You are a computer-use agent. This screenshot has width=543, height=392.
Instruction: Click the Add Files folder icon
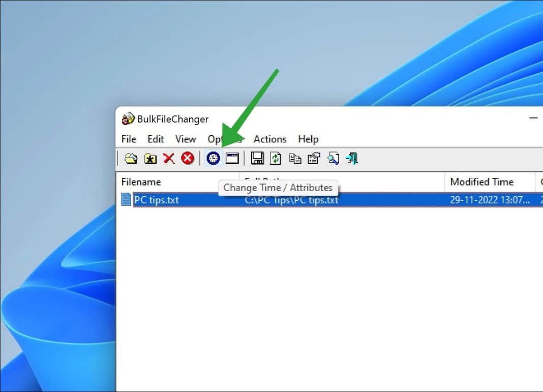tap(131, 159)
